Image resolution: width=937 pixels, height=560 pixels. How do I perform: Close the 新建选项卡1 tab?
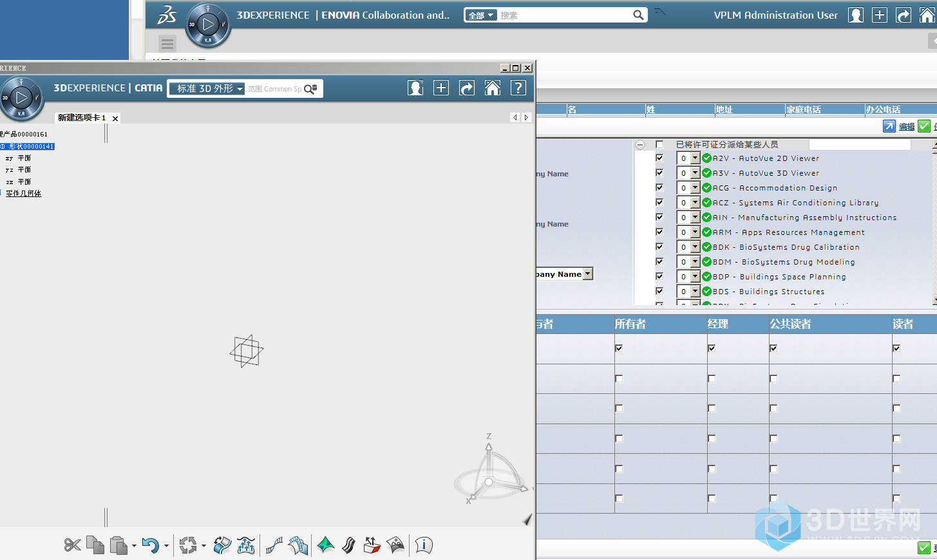[x=115, y=118]
